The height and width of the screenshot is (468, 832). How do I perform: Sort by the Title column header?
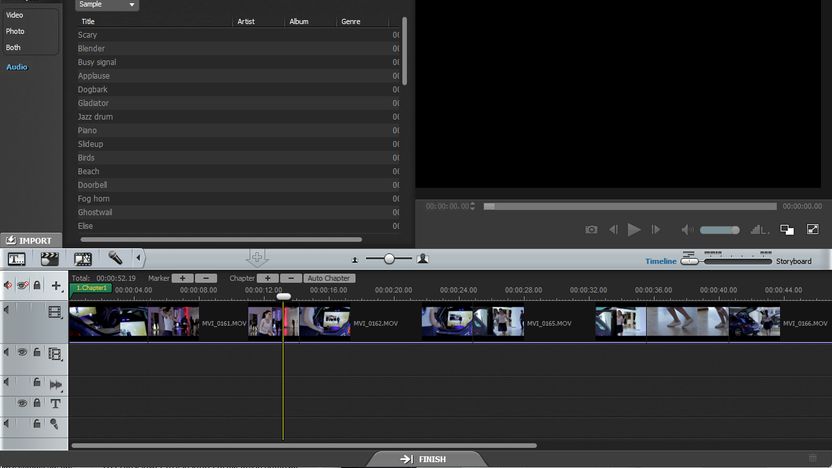[x=88, y=21]
